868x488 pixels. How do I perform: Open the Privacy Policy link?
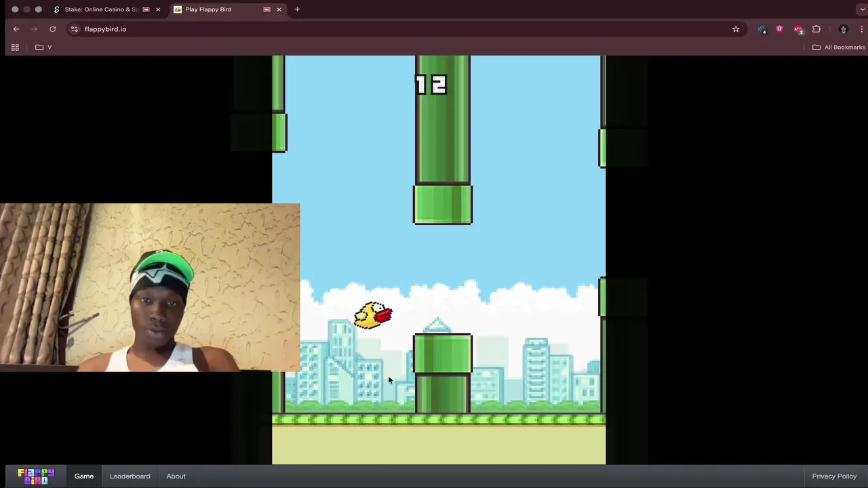pos(834,476)
